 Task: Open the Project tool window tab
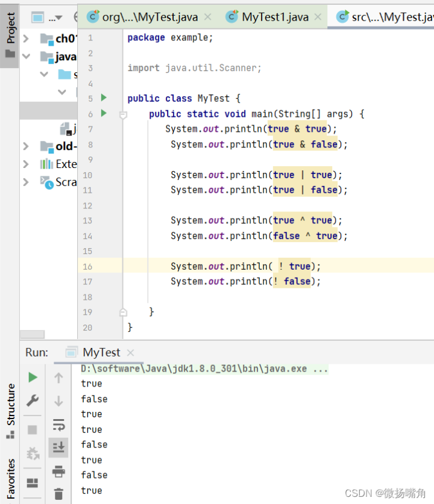click(x=10, y=36)
